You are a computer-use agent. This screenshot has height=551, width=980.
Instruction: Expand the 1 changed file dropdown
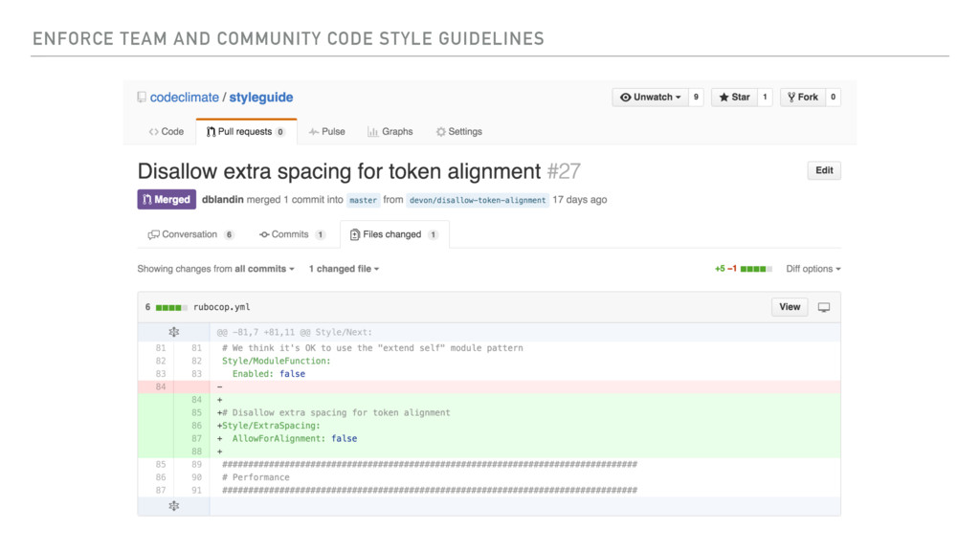pyautogui.click(x=344, y=269)
